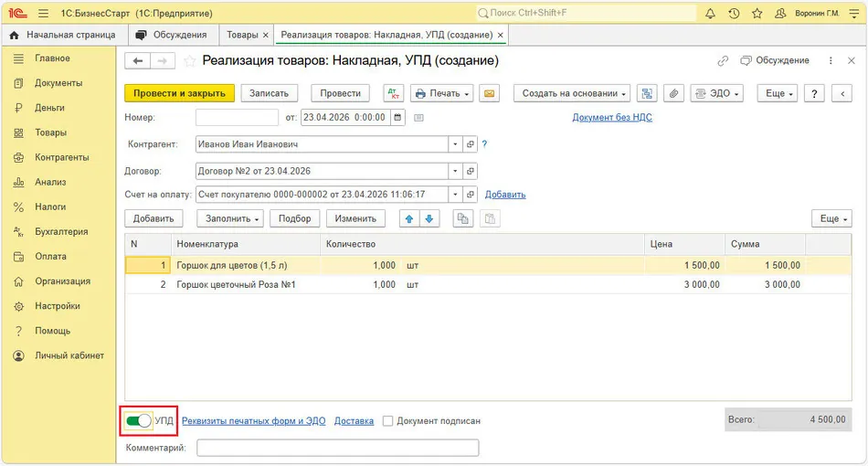Click Добавить link next to Счет на оплату
Screen dimensions: 868x466
pos(505,195)
